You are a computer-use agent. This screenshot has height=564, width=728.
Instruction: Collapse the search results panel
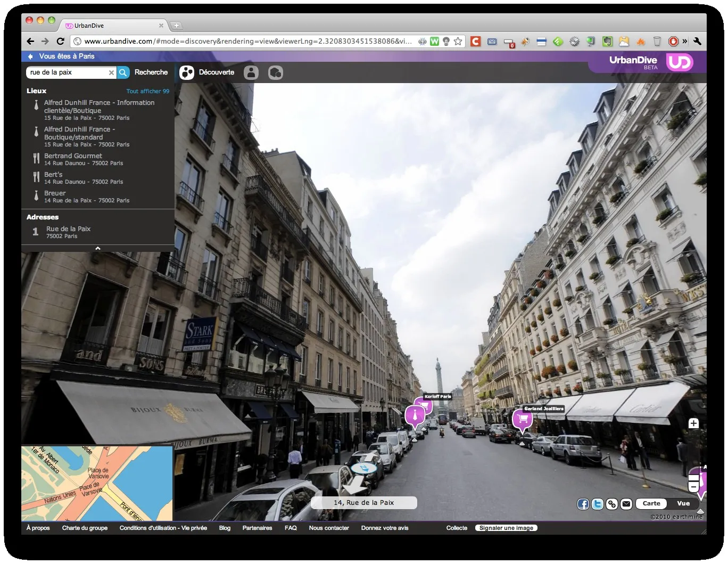coord(98,249)
